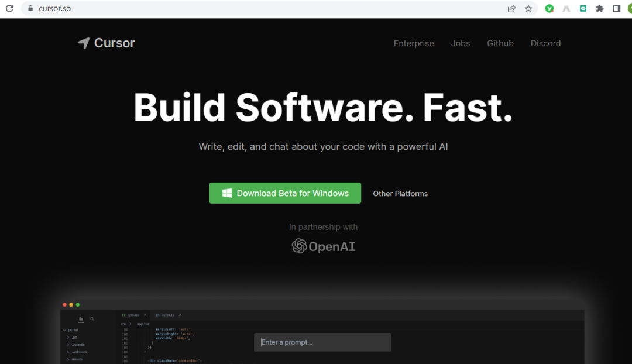Reload the page with the refresh icon
Image resolution: width=632 pixels, height=364 pixels.
[x=9, y=8]
